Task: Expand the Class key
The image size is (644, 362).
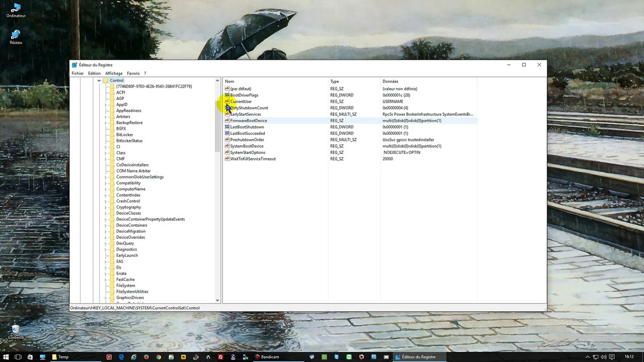Action: (106, 153)
